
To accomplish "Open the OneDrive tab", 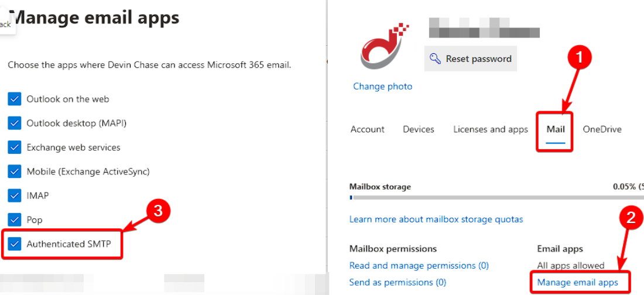I will tap(602, 129).
